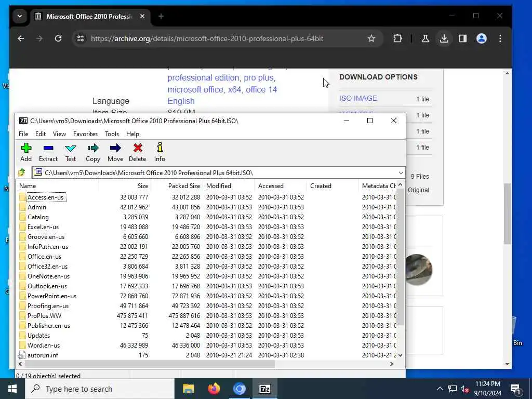Open the Tools menu in 7-Zip
The height and width of the screenshot is (399, 532).
[x=112, y=134]
